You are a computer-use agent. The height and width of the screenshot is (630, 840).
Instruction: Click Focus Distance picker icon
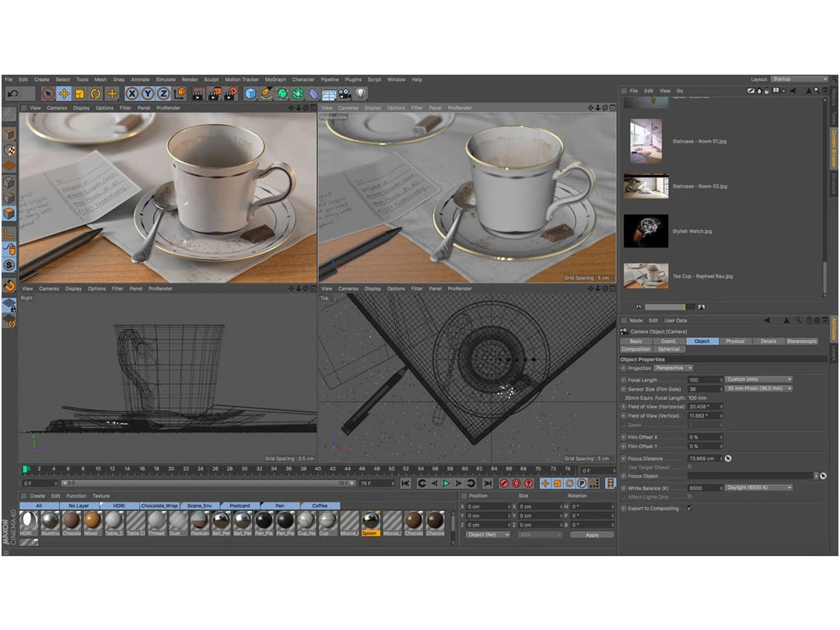[x=729, y=459]
